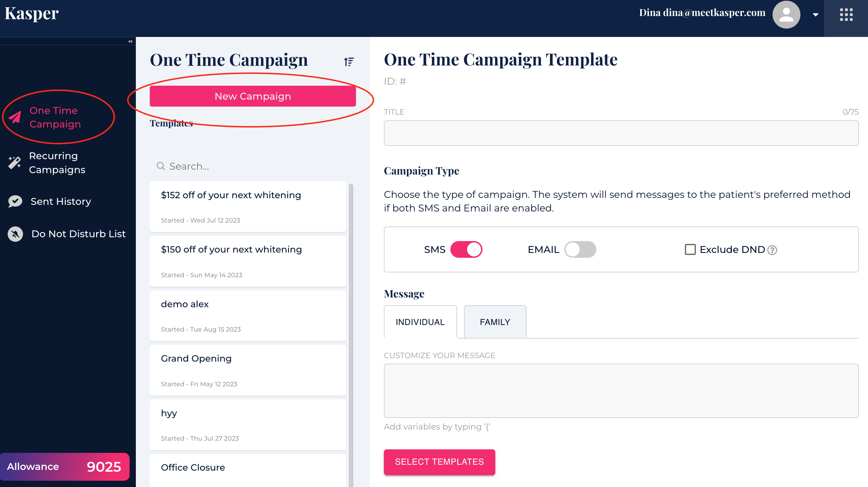Click the New Campaign button
Viewport: 868px width, 487px height.
pos(253,96)
